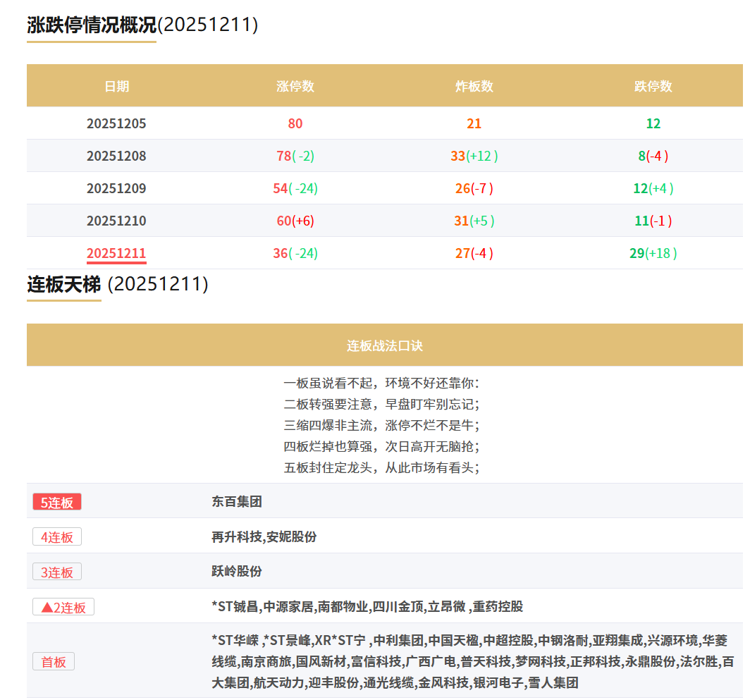Image resolution: width=750 pixels, height=700 pixels.
Task: Click the 4连板 badge
Action: pos(56,536)
